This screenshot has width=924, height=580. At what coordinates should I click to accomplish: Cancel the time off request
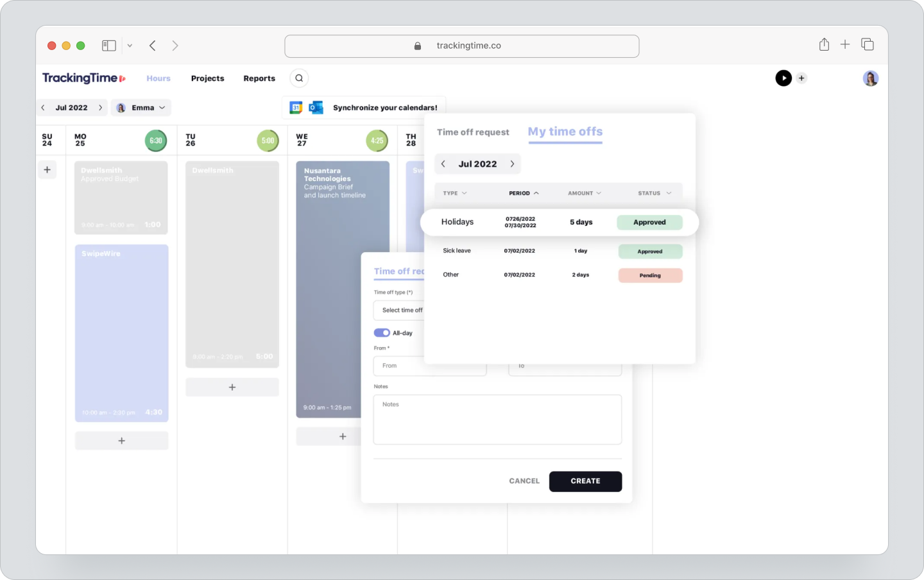[524, 481]
